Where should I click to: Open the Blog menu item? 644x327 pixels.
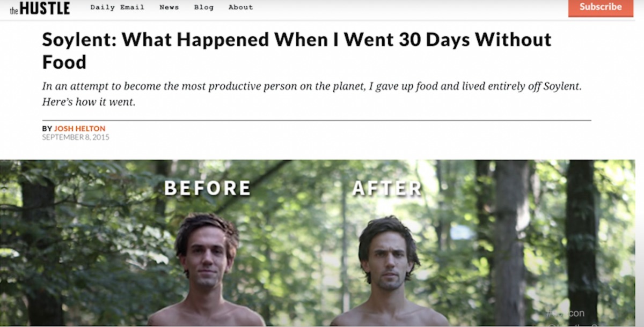click(203, 8)
